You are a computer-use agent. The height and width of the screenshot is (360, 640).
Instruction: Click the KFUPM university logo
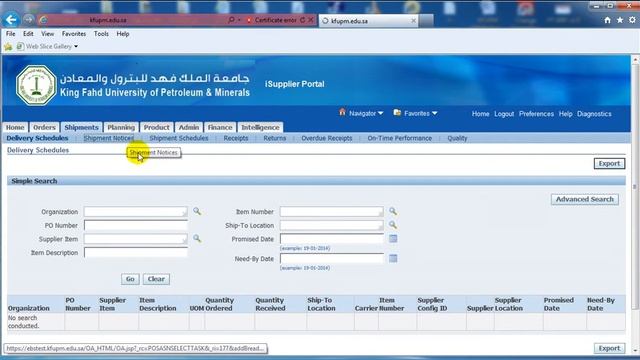(36, 85)
